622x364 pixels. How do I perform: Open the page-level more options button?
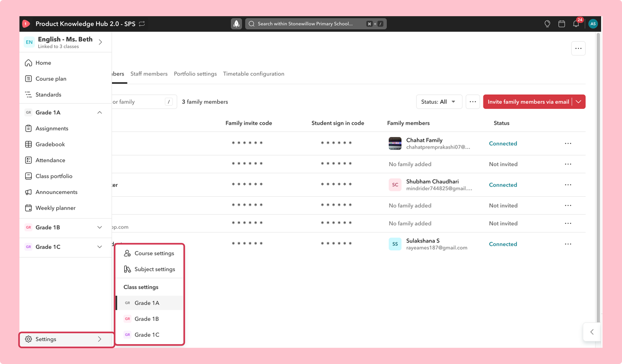(578, 48)
